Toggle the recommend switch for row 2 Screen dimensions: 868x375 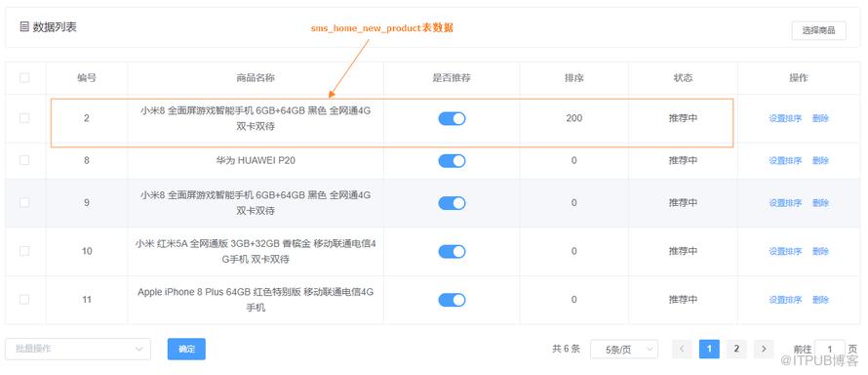pyautogui.click(x=452, y=118)
